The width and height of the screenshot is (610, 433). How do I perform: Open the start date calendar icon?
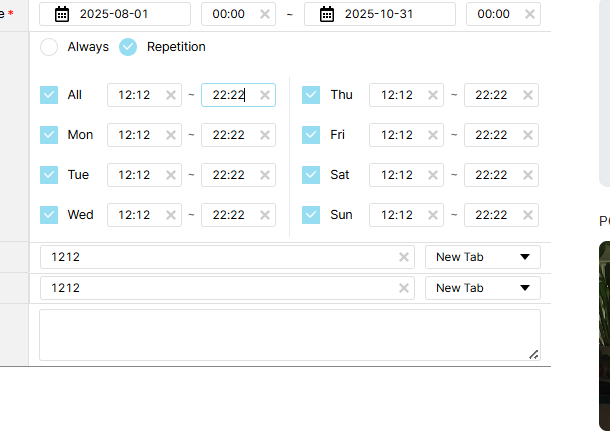tap(62, 14)
